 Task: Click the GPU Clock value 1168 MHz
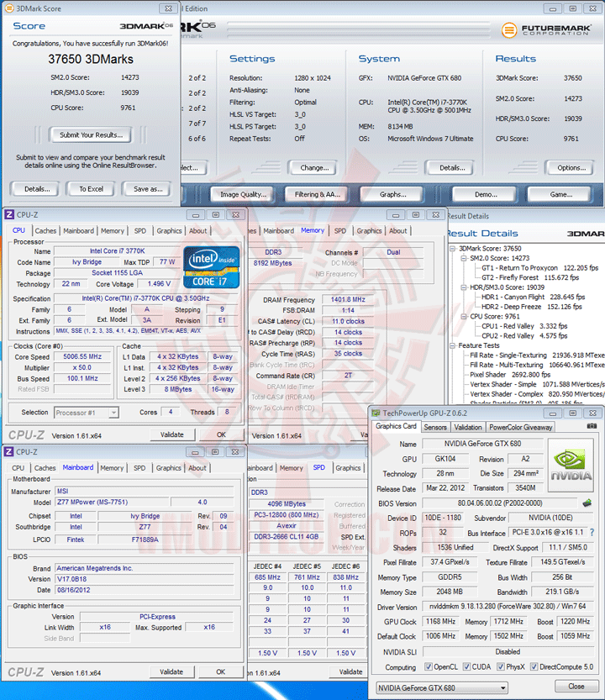coord(440,621)
